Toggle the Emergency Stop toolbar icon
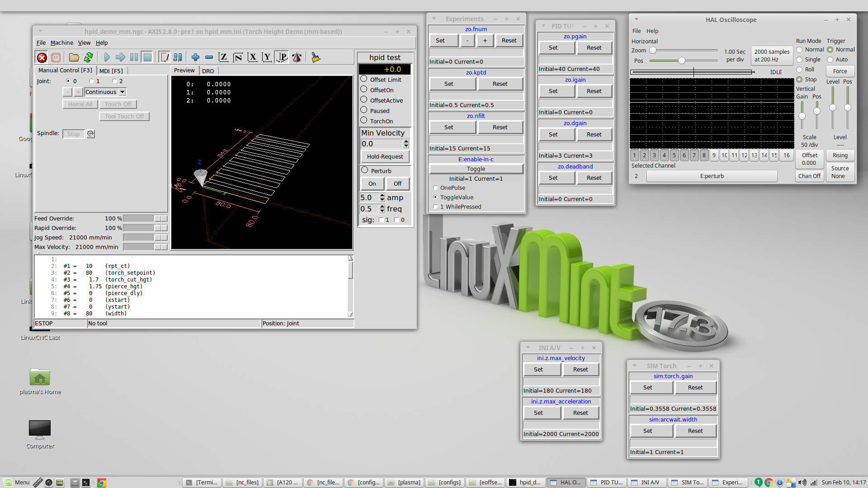868x488 pixels. pos(42,57)
